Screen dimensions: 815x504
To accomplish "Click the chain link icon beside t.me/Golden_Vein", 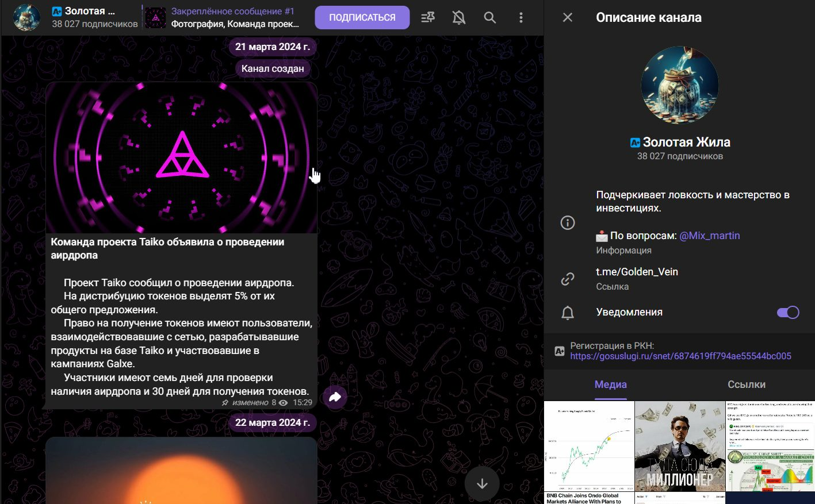I will tap(568, 279).
